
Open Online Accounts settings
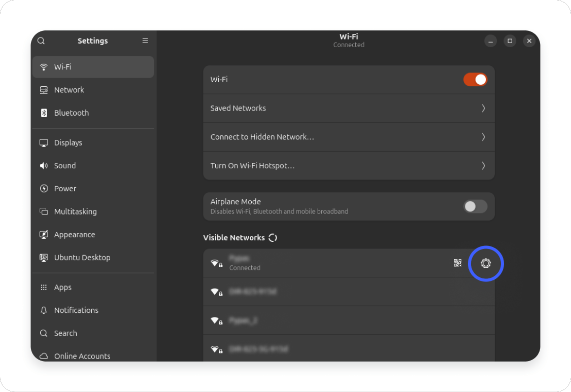pos(93,355)
